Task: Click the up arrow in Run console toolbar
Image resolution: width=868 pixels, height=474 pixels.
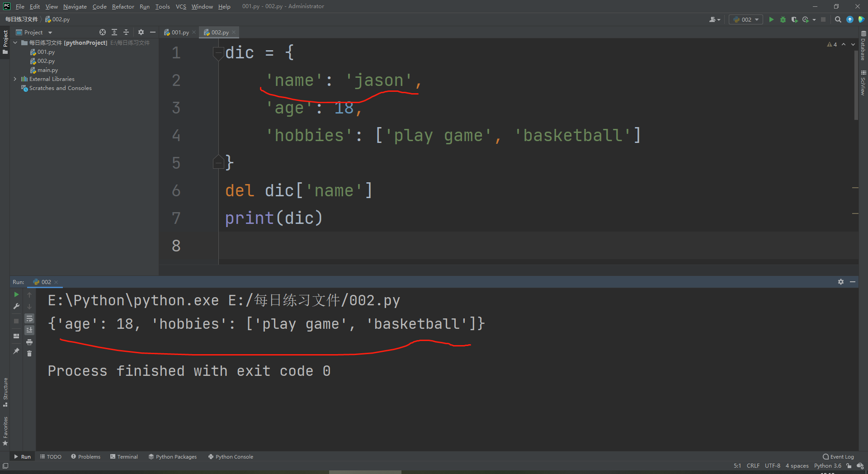Action: coord(29,294)
